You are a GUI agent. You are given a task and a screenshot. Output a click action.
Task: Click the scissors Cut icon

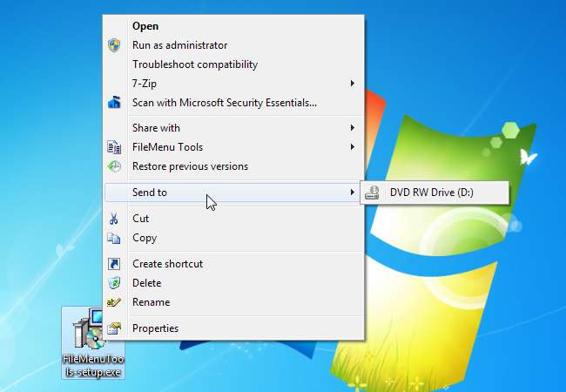[114, 219]
